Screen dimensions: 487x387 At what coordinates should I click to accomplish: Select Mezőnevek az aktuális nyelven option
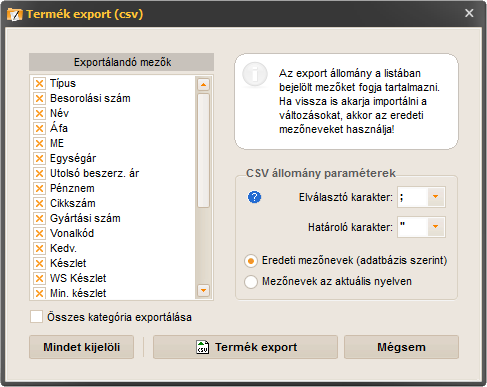coord(251,282)
